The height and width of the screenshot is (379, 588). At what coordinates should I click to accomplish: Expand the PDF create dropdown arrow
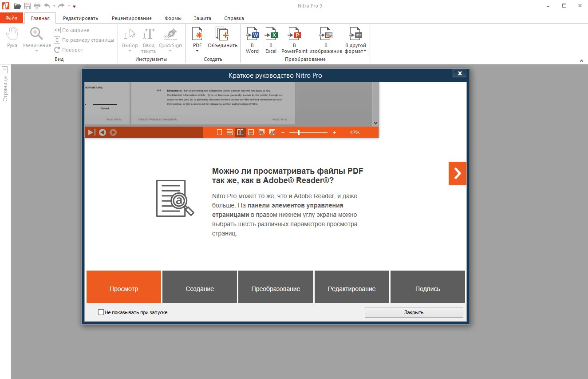(x=197, y=51)
